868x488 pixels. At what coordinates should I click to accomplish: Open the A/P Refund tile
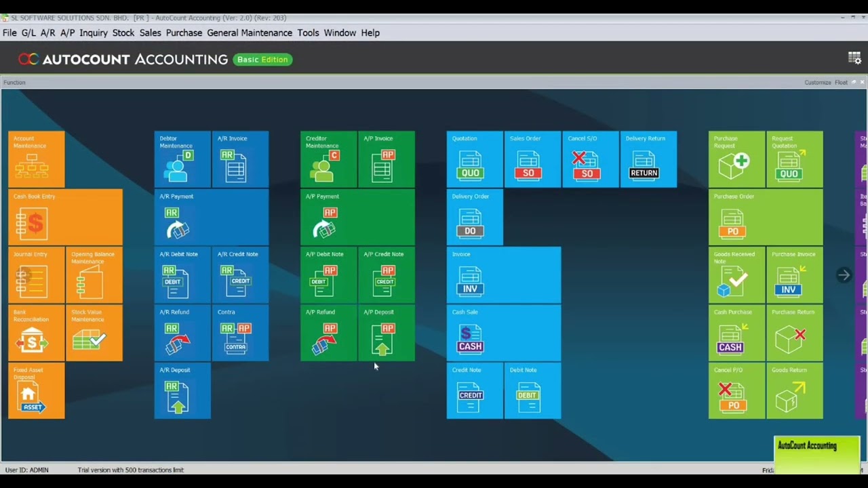(x=329, y=333)
